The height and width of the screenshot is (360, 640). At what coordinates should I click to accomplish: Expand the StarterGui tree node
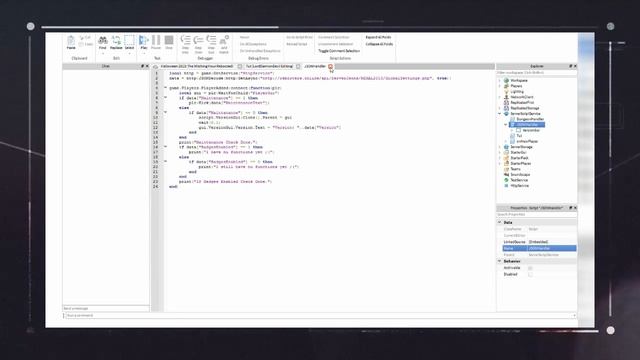[500, 152]
